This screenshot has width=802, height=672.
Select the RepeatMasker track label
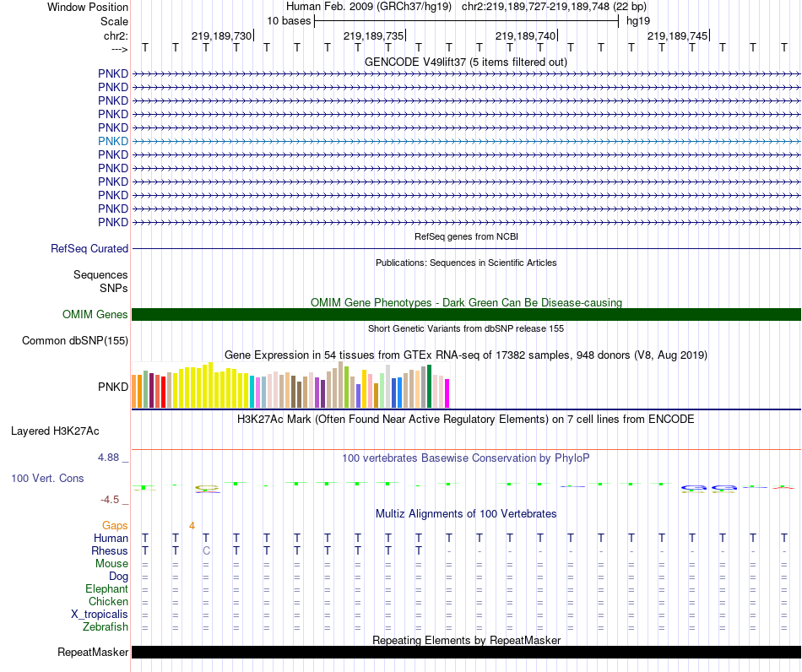[93, 653]
